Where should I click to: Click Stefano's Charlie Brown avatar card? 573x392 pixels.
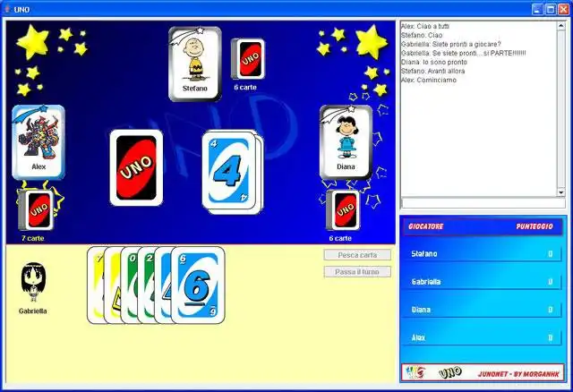point(195,64)
